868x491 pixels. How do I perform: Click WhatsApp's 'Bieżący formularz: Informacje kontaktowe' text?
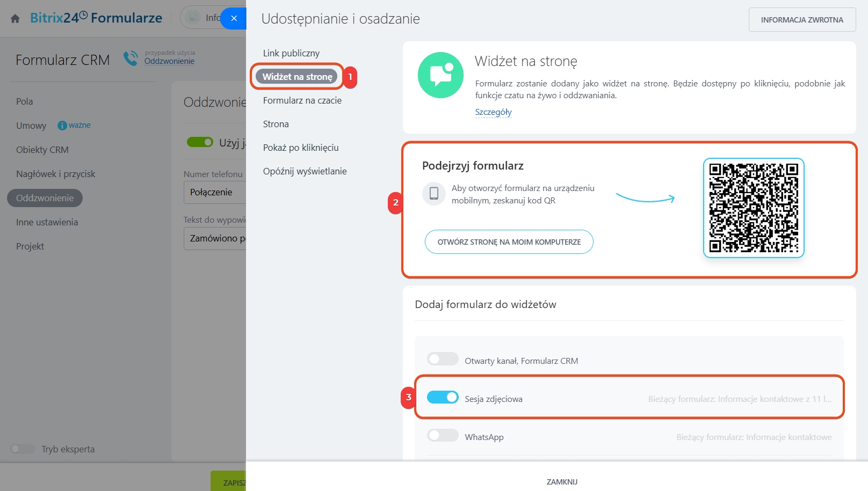point(754,437)
